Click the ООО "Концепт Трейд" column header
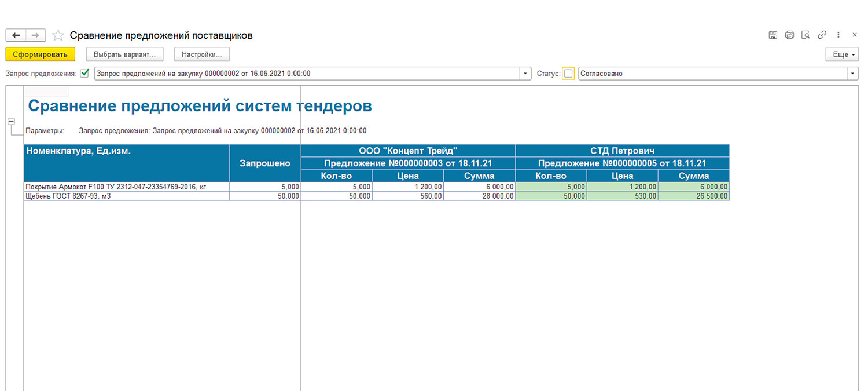The height and width of the screenshot is (391, 868). pos(408,151)
